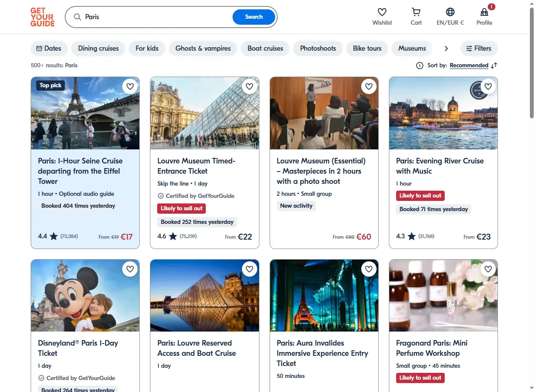Click the 'Top pick' badge
The width and height of the screenshot is (535, 392).
point(51,86)
